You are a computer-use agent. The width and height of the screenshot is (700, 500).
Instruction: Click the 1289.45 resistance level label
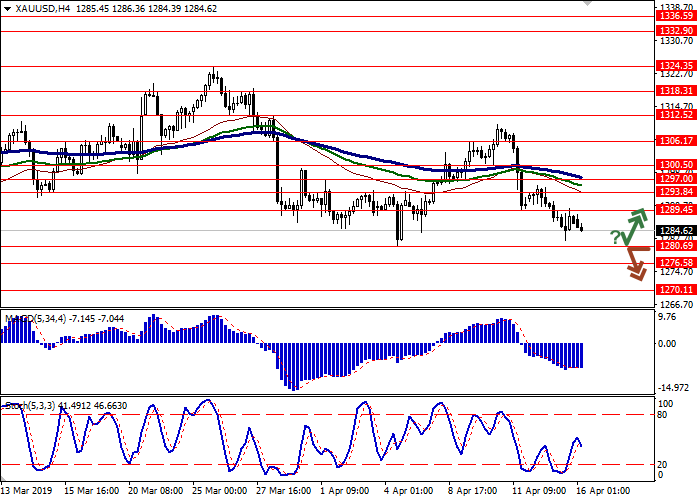click(x=675, y=210)
